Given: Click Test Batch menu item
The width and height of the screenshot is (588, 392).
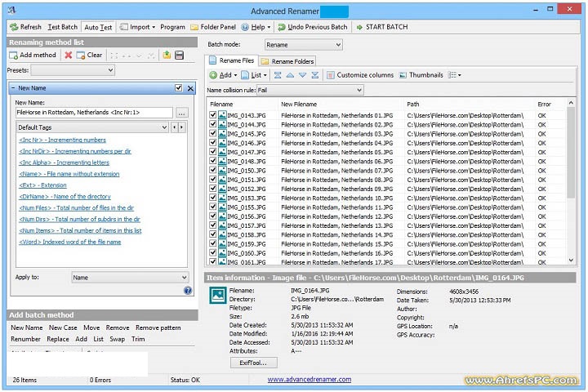Looking at the screenshot, I should tap(62, 27).
